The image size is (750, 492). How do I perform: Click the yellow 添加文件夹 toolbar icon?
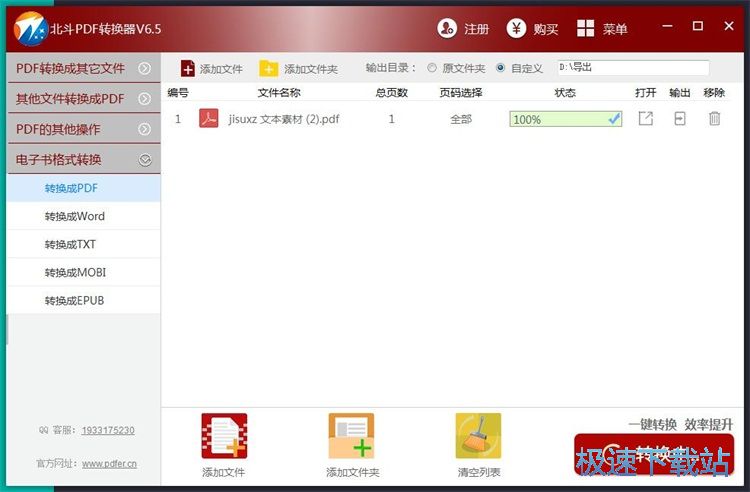pyautogui.click(x=268, y=68)
